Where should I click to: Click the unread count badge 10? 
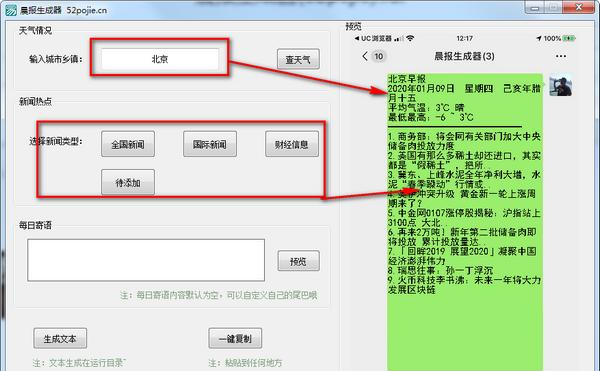378,56
